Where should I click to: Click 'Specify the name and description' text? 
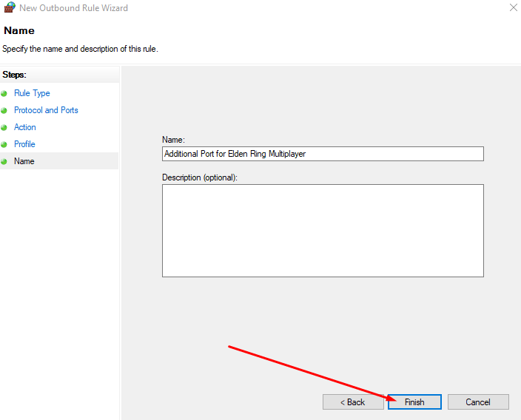(x=80, y=49)
